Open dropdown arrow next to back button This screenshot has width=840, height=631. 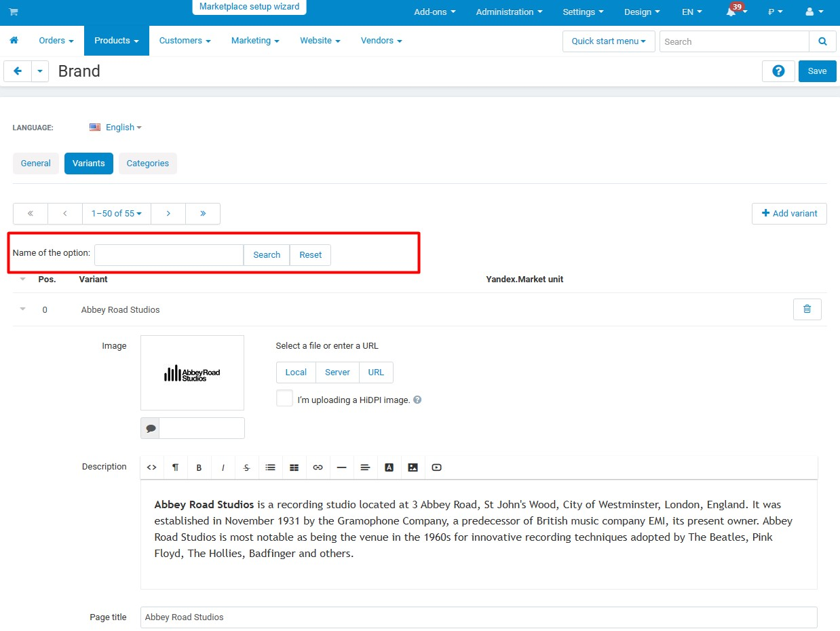[x=40, y=71]
